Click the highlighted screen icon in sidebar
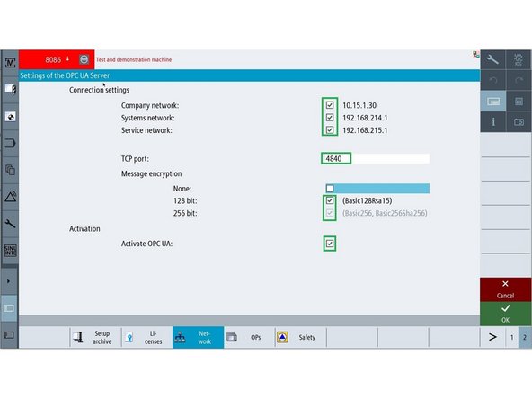The width and height of the screenshot is (532, 399). 9,308
